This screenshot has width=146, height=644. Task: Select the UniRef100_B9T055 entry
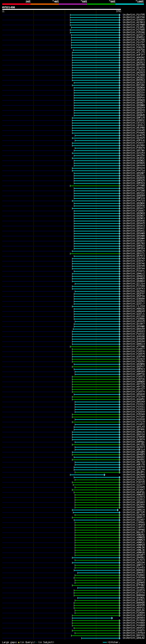[134, 65]
